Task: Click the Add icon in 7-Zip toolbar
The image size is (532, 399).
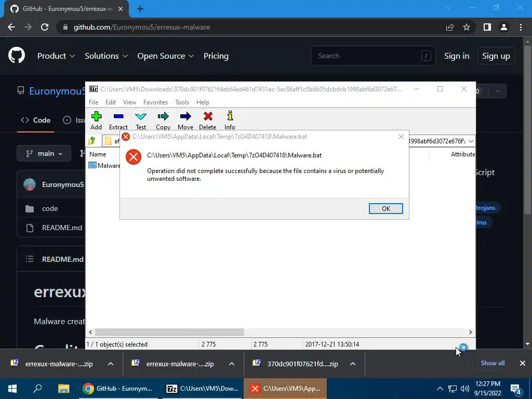Action: [96, 116]
